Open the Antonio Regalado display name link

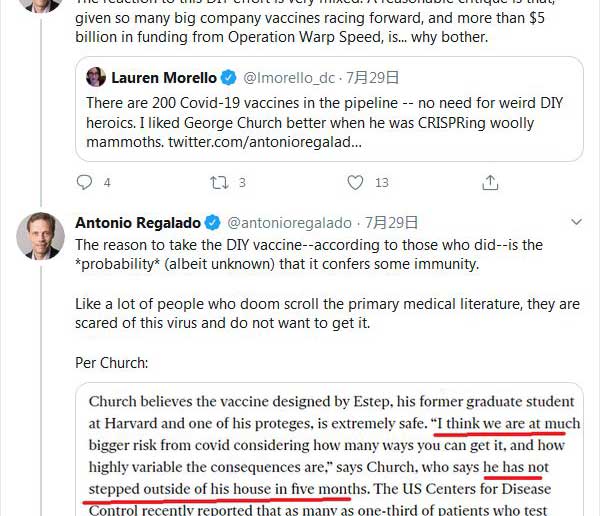tap(138, 222)
